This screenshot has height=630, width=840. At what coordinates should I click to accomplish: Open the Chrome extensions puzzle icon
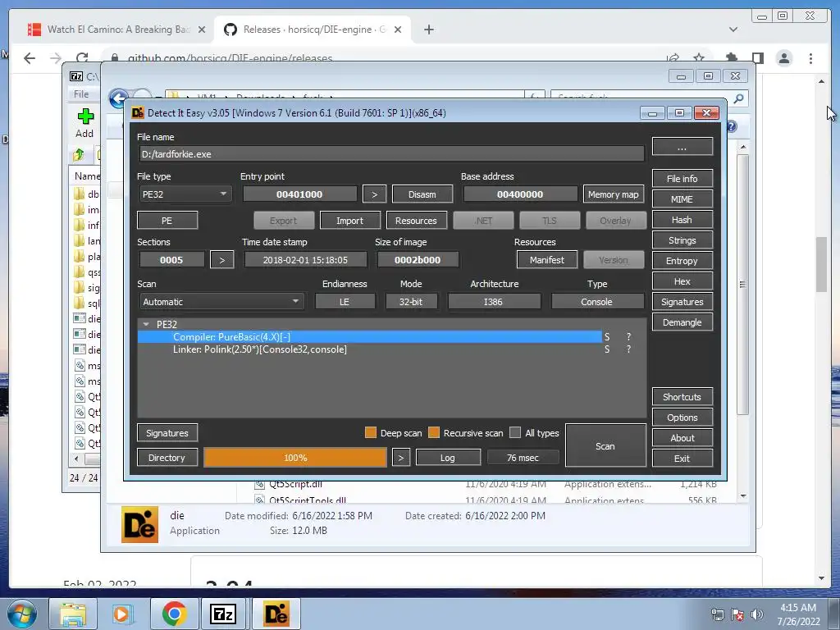point(731,58)
